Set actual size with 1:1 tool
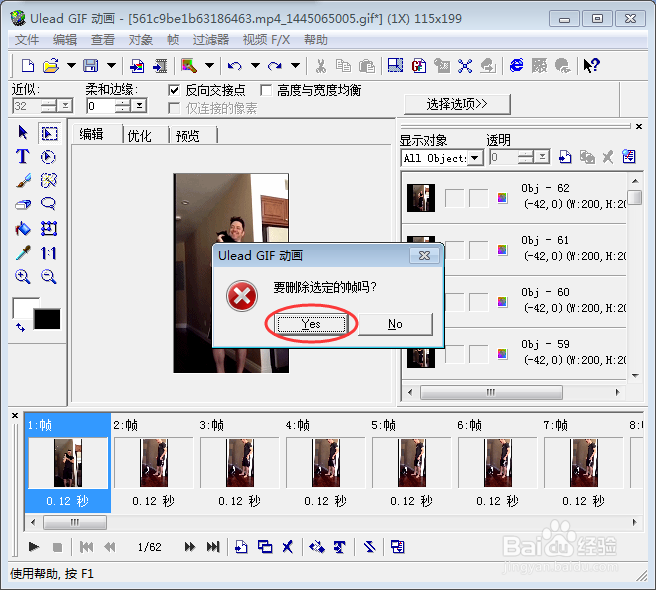656x590 pixels. 49,253
